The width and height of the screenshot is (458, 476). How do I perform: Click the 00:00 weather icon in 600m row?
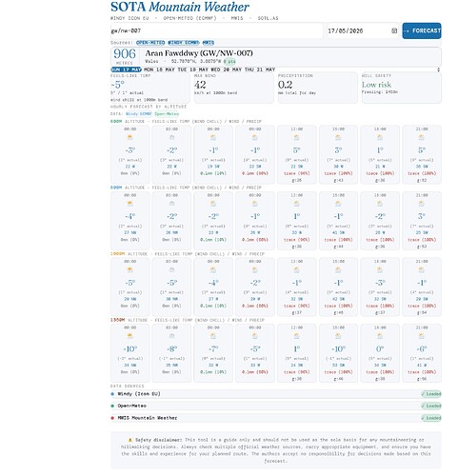(x=129, y=138)
